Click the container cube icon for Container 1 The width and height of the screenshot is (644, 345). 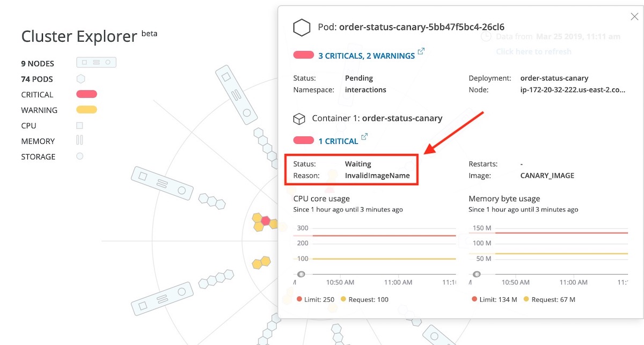298,119
